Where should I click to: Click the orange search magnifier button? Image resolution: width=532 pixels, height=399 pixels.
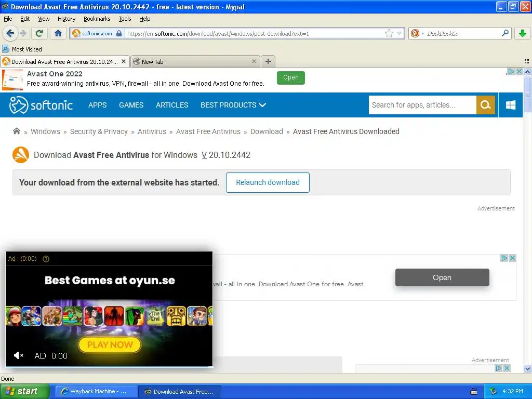(486, 105)
